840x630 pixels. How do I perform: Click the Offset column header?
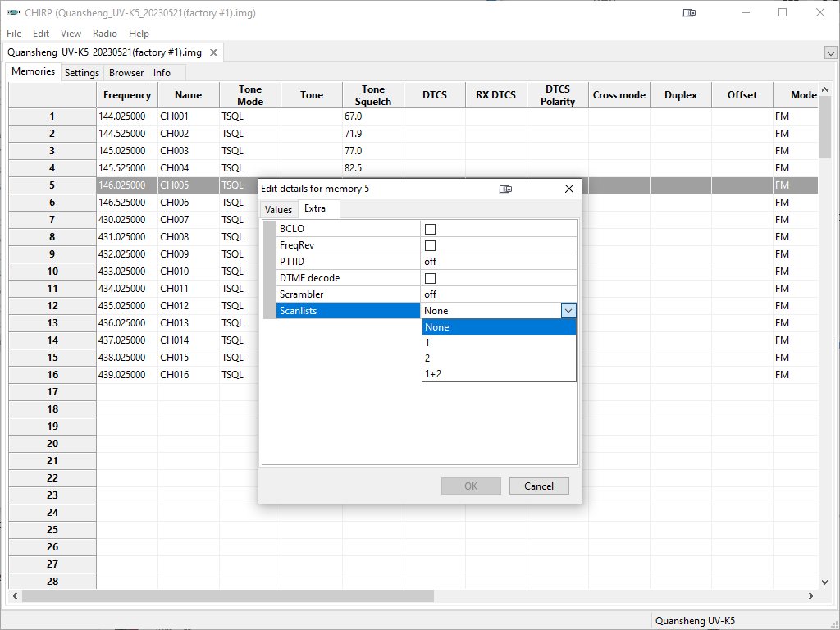point(742,95)
